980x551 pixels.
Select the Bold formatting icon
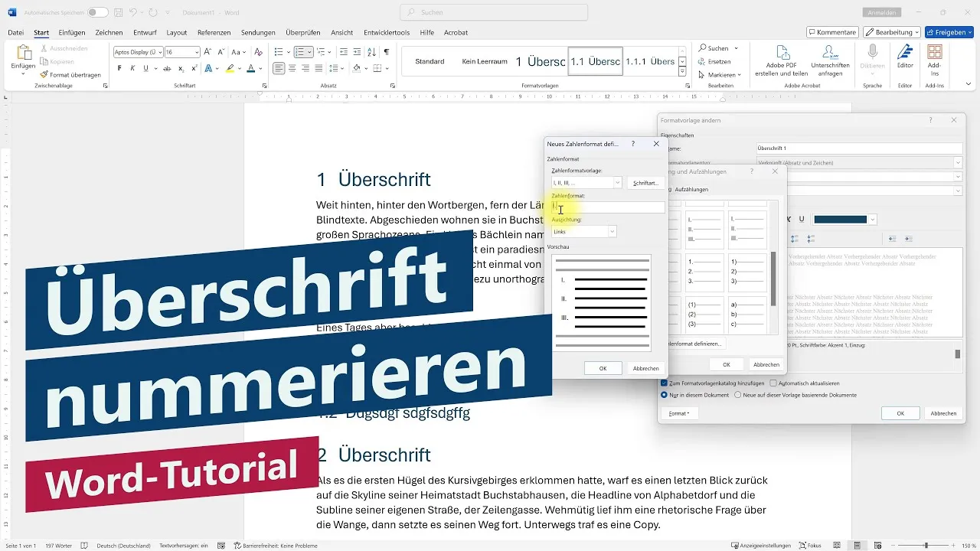point(119,68)
